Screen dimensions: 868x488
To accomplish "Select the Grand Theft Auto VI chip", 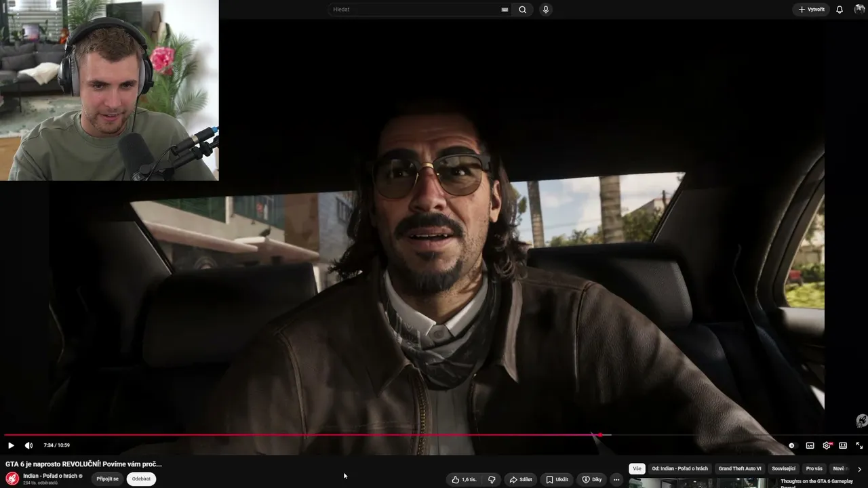I will pyautogui.click(x=740, y=468).
